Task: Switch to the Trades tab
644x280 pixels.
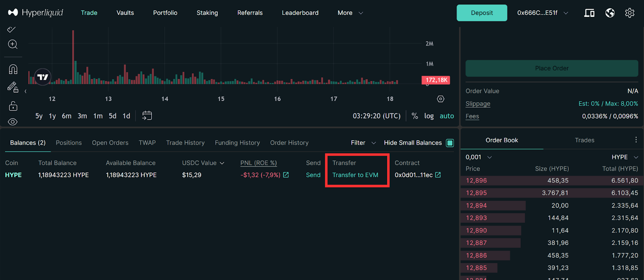Action: pyautogui.click(x=584, y=140)
